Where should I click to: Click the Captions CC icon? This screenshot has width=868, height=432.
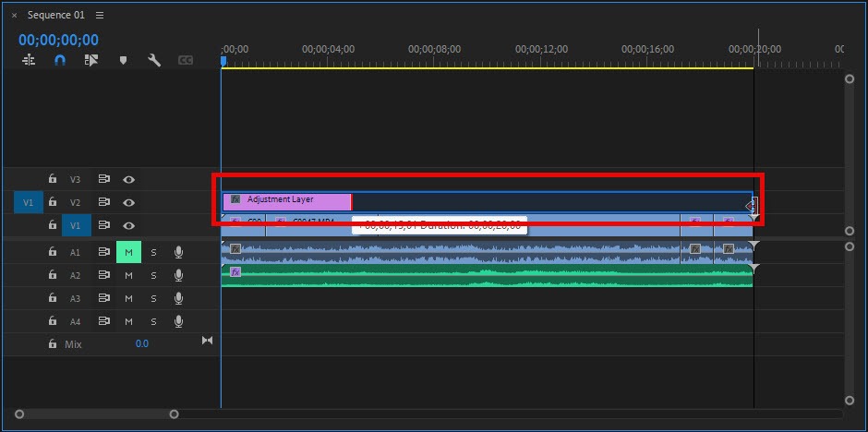[x=186, y=60]
